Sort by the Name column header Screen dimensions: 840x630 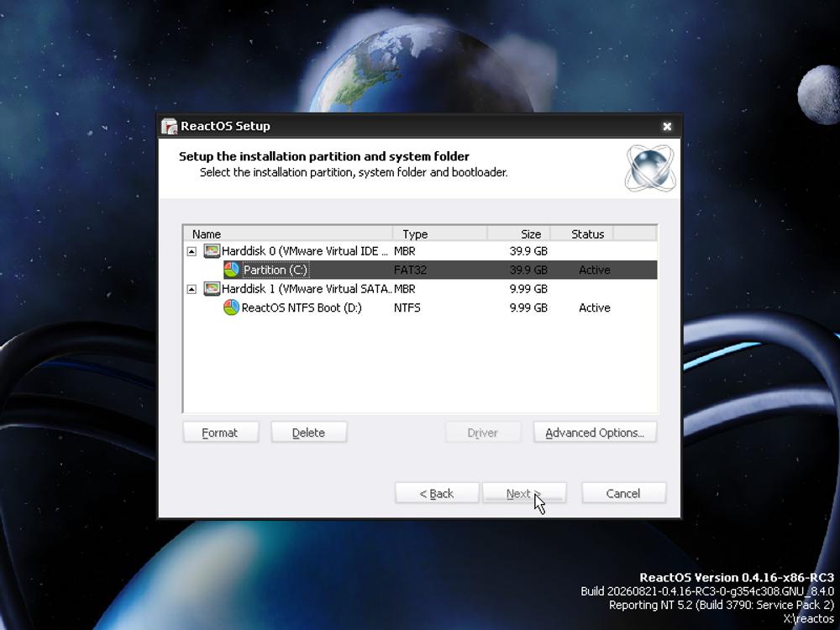[288, 234]
